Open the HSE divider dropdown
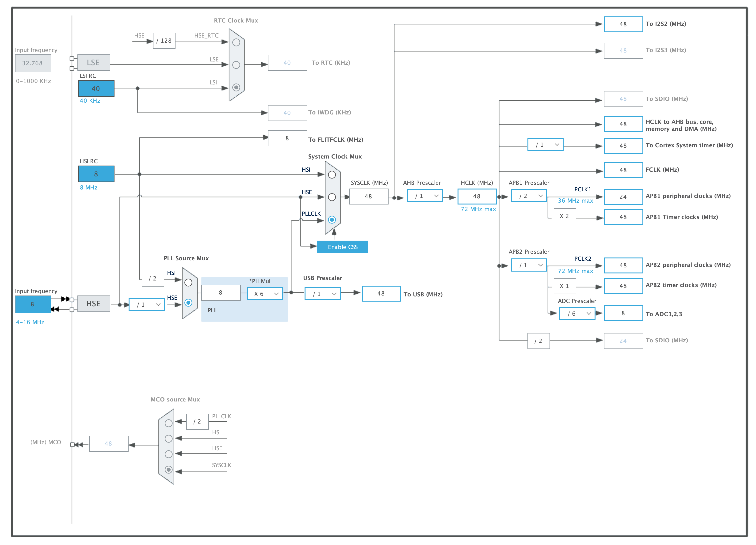 [146, 304]
